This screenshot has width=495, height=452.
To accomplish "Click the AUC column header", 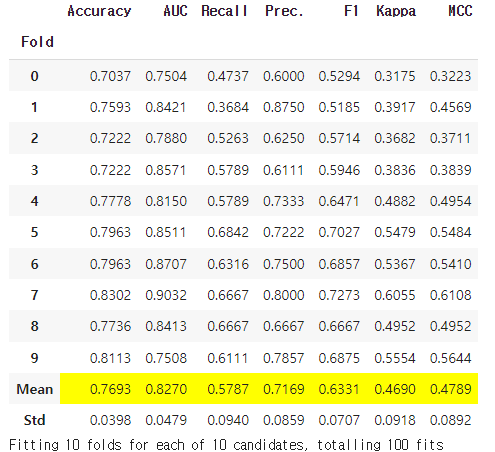I will coord(175,11).
